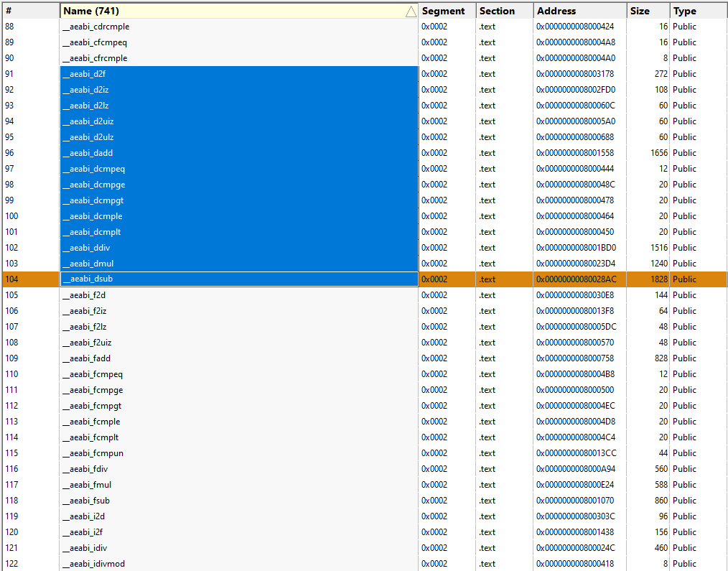The width and height of the screenshot is (728, 571).
Task: Select the __aeabi_d2f symbol
Action: tap(84, 74)
